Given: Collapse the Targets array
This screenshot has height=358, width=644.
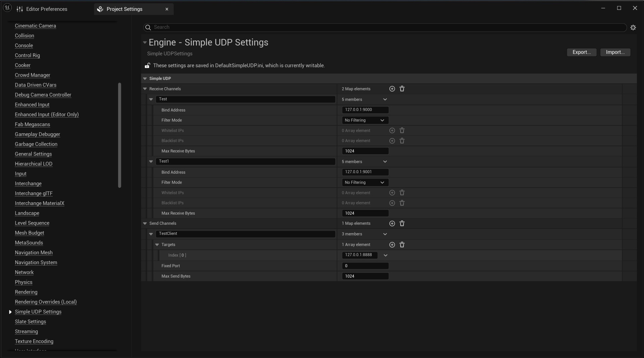Looking at the screenshot, I should coord(157,245).
